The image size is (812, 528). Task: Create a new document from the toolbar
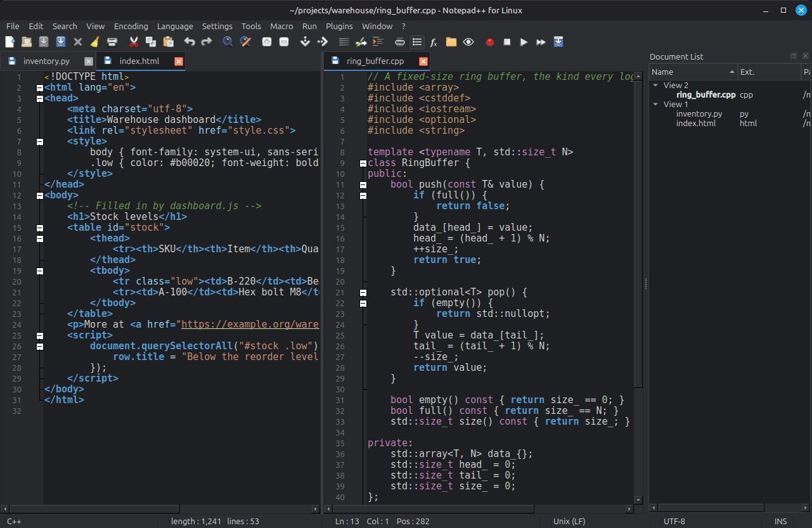tap(10, 42)
